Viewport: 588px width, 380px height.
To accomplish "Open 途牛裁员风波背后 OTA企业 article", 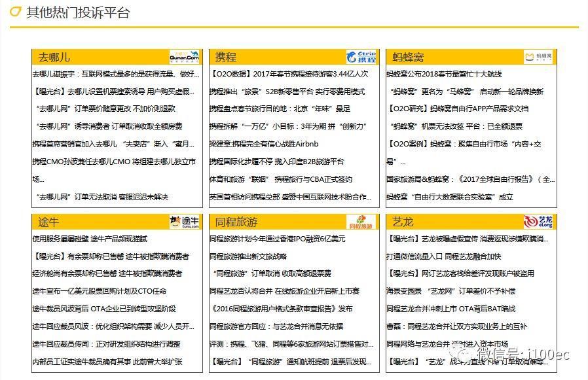I will tap(104, 309).
